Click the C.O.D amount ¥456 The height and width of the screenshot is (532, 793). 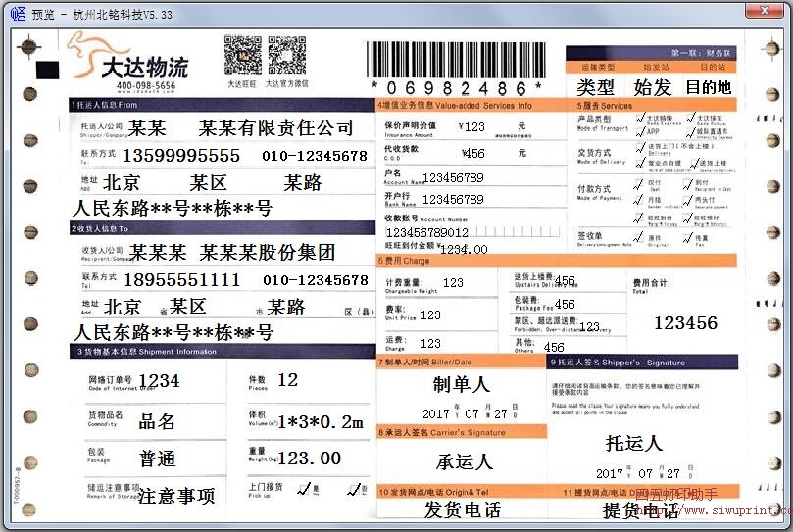472,153
